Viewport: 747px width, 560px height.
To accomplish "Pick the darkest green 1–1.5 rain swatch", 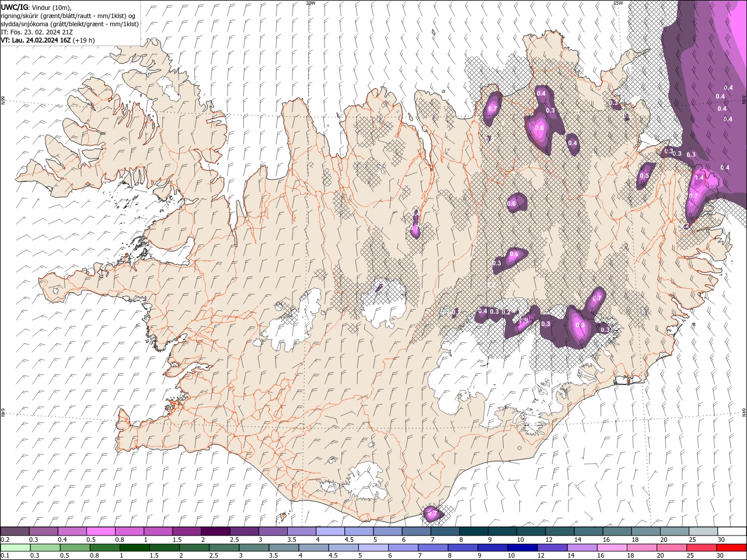I will (x=135, y=548).
